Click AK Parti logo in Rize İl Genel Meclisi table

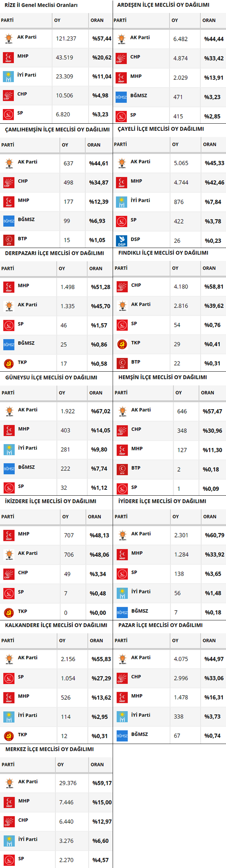[8, 38]
